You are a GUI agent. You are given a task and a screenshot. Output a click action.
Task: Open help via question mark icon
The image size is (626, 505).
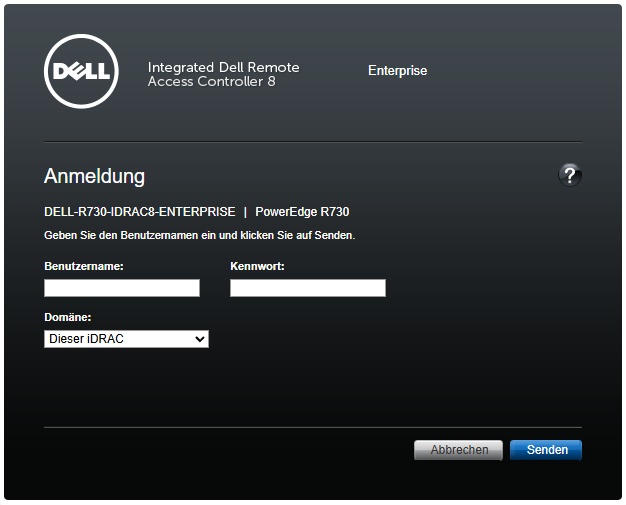pos(570,175)
